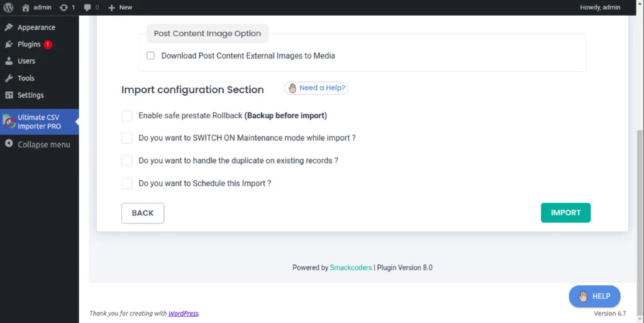
Task: Click the Tools wrench icon
Action: click(x=9, y=79)
